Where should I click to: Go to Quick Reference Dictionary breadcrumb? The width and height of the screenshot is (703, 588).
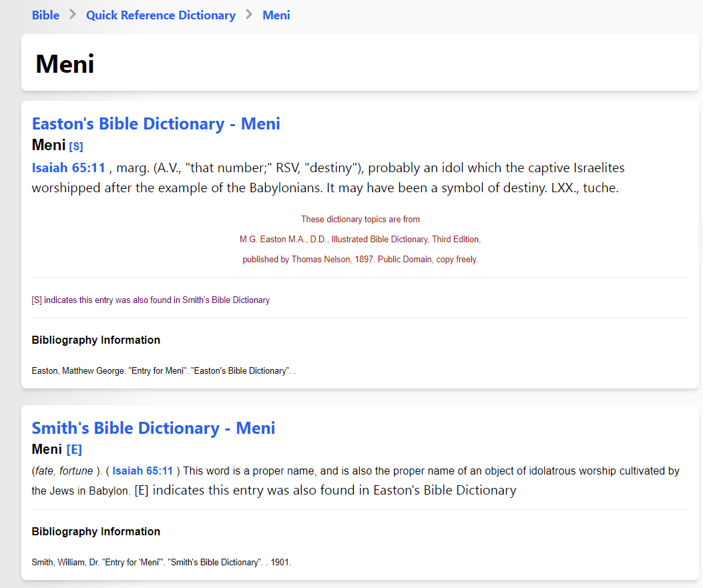point(160,15)
